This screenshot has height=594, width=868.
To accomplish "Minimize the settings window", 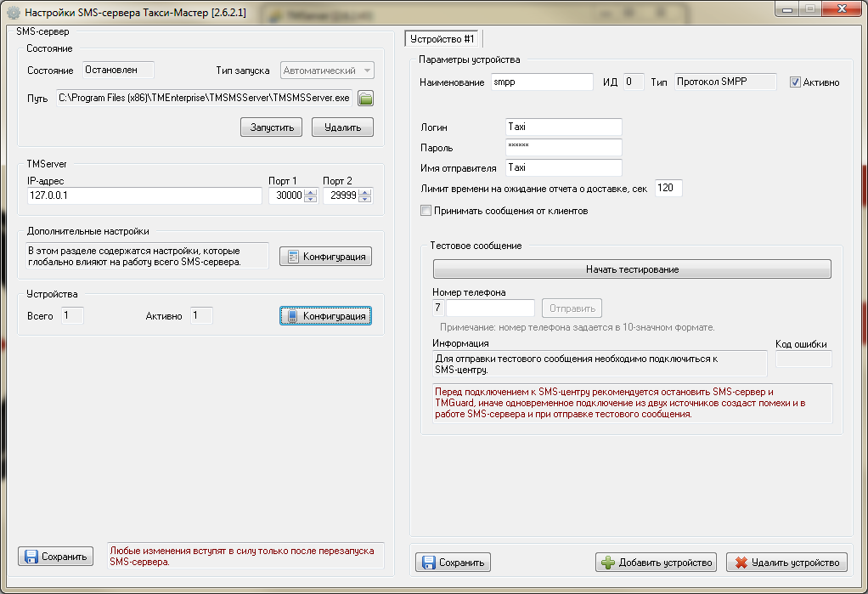I will (787, 9).
